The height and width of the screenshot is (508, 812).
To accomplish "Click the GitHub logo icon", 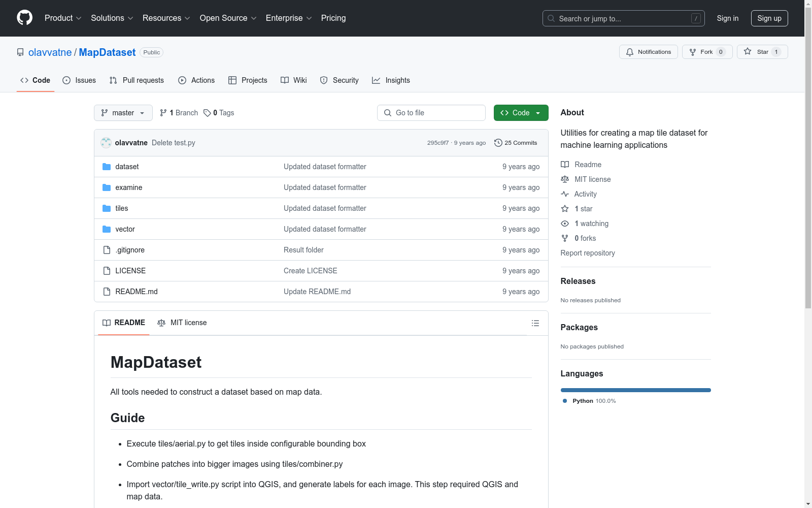I will 24,18.
